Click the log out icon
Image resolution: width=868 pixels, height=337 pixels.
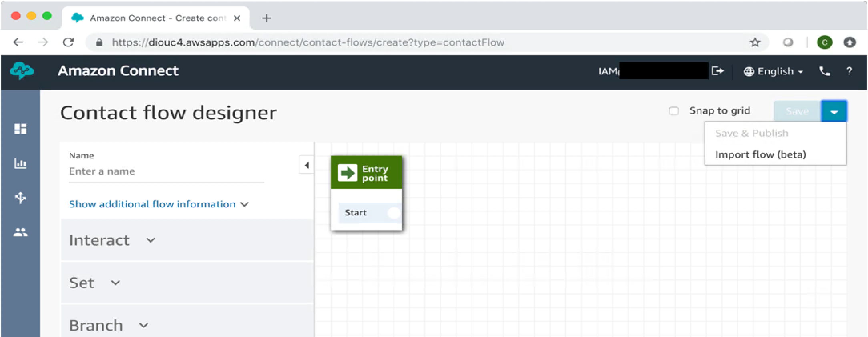[x=717, y=71]
